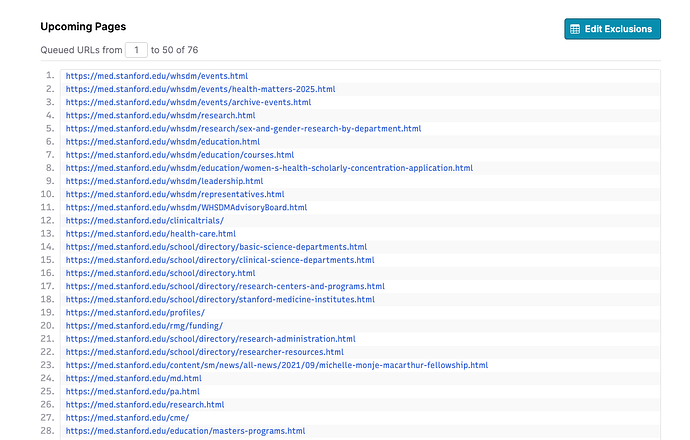Open the rmg/funding link
690x440 pixels.
pos(144,325)
